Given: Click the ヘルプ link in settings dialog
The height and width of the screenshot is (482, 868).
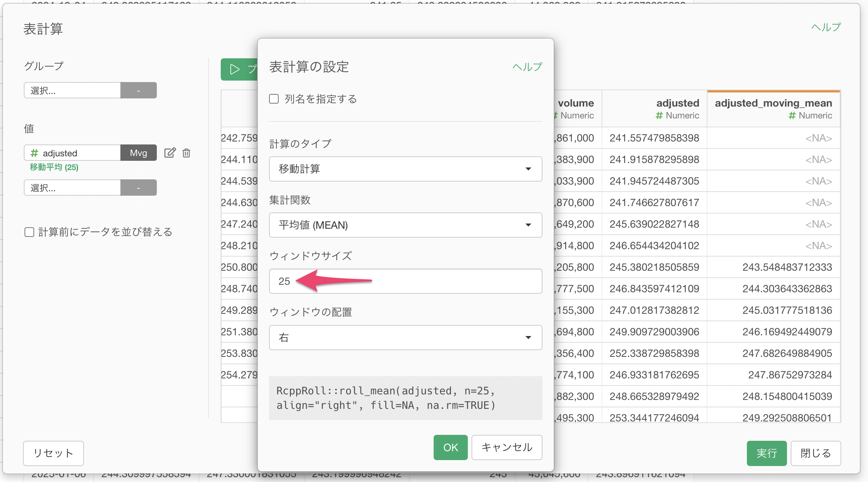Looking at the screenshot, I should [527, 67].
